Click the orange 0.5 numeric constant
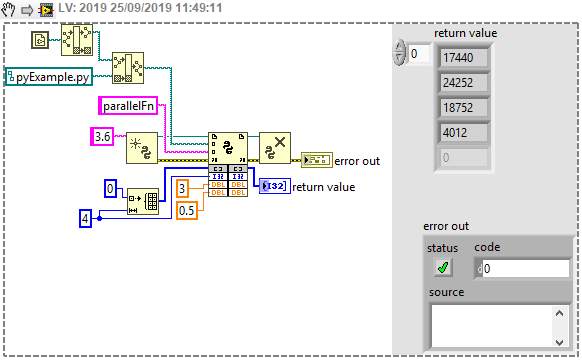This screenshot has width=582, height=360. coord(187,210)
